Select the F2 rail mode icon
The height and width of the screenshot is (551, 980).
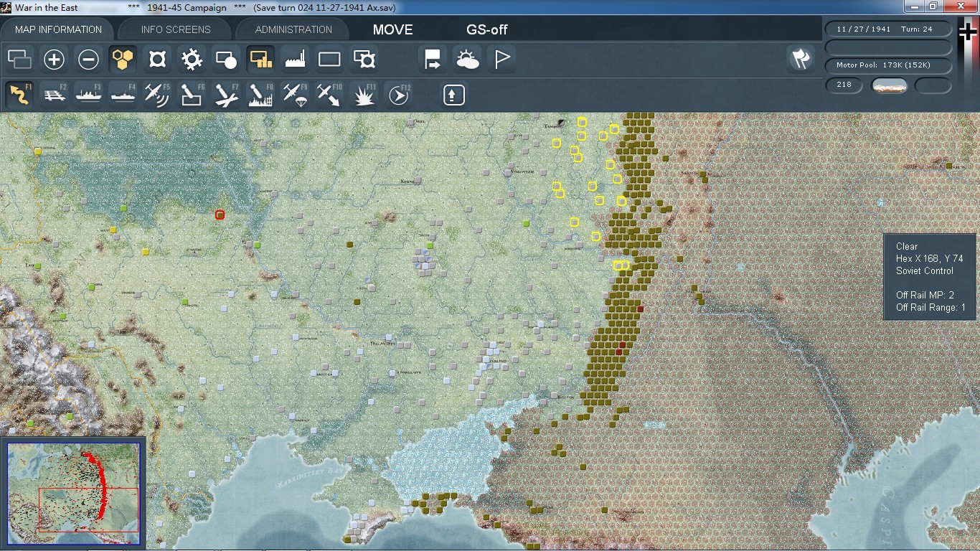tap(54, 95)
